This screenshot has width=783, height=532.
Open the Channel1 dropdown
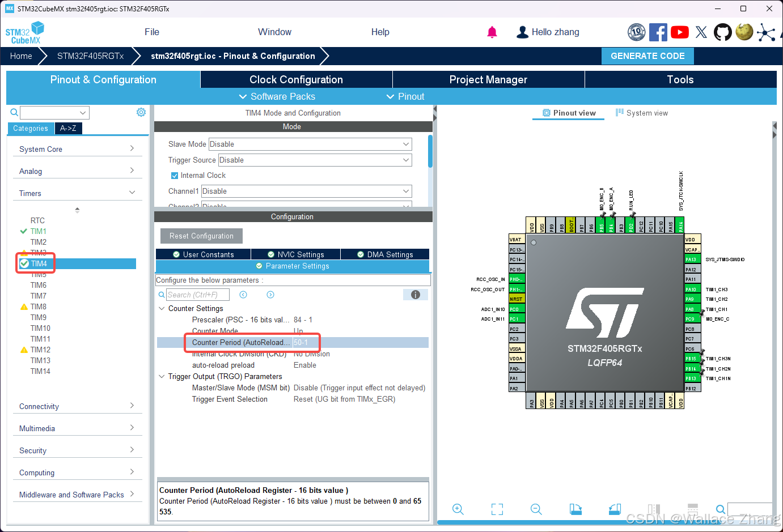click(307, 191)
